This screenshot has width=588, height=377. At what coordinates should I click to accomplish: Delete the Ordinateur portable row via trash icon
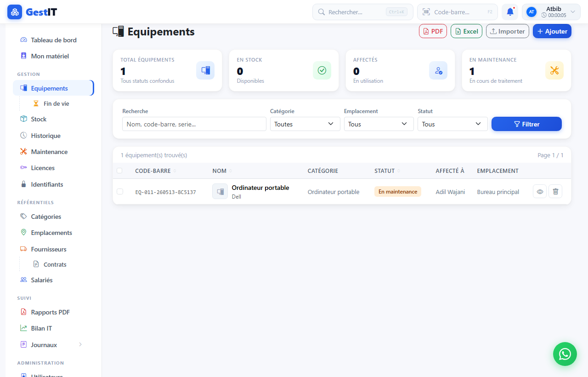coord(555,192)
